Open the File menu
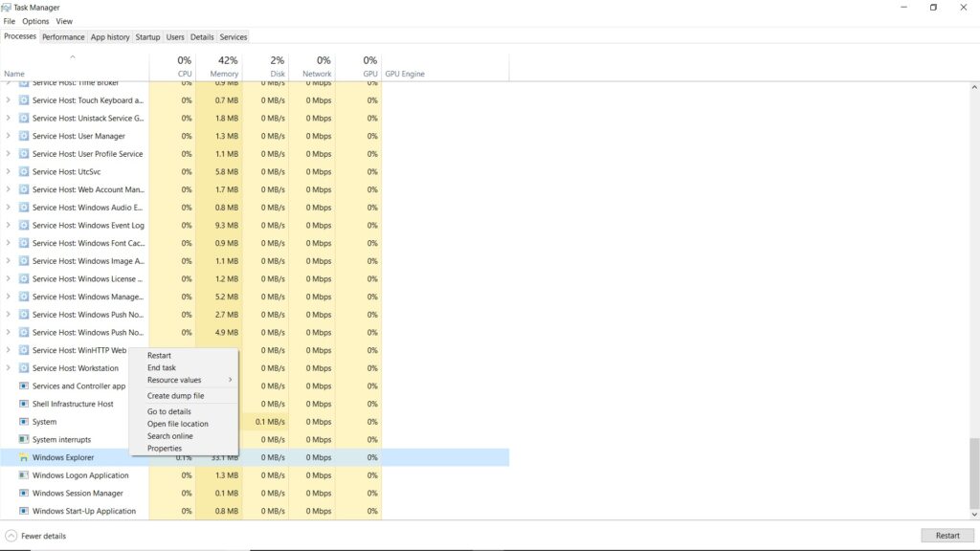The image size is (980, 551). [x=10, y=21]
